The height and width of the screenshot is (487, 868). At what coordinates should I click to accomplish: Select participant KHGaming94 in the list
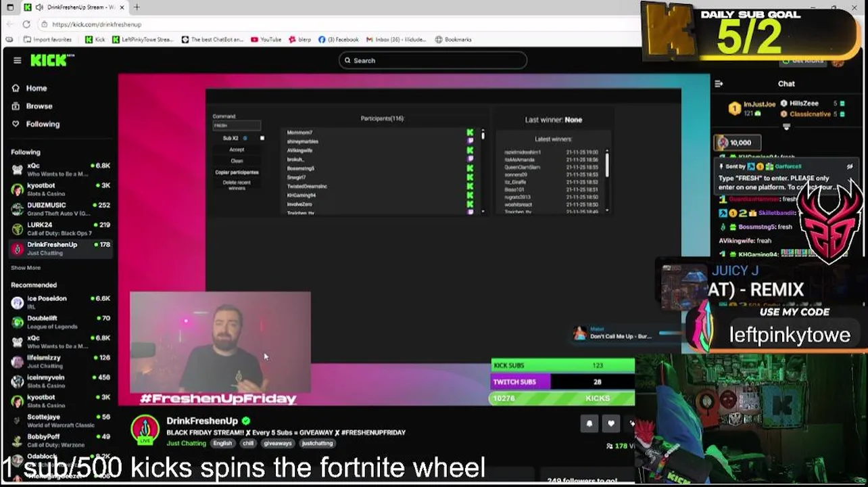302,195
